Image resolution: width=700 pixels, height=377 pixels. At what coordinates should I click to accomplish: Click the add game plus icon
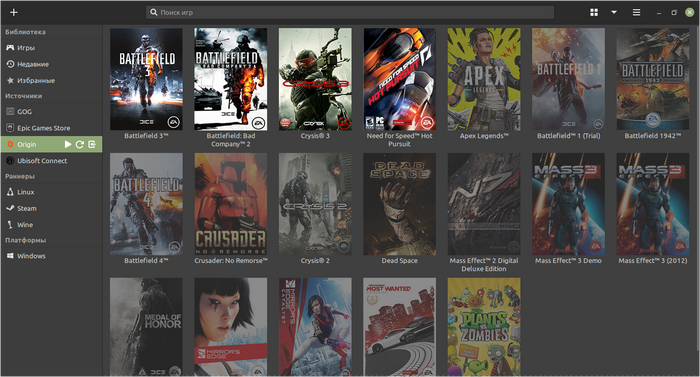[13, 12]
